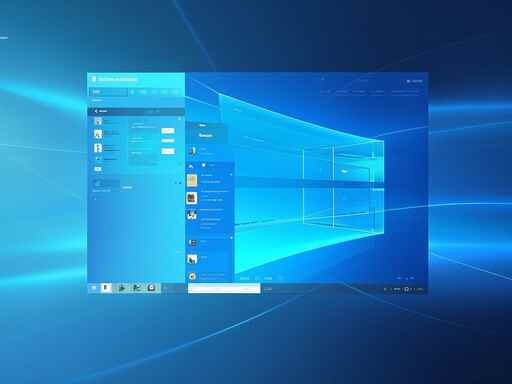Focus the text field below the window title

pos(109,92)
